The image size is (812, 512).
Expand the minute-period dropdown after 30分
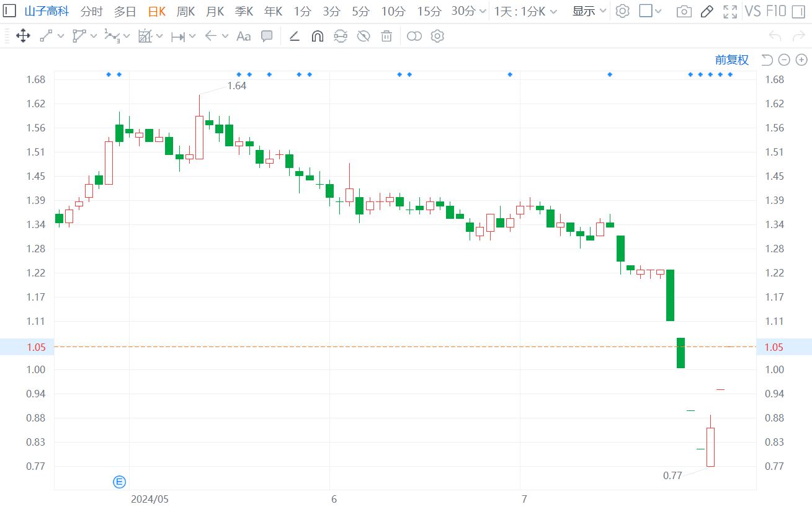(483, 12)
